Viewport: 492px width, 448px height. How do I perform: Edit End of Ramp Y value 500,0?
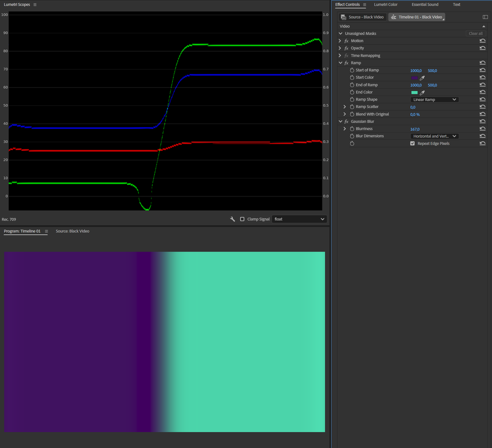click(432, 85)
